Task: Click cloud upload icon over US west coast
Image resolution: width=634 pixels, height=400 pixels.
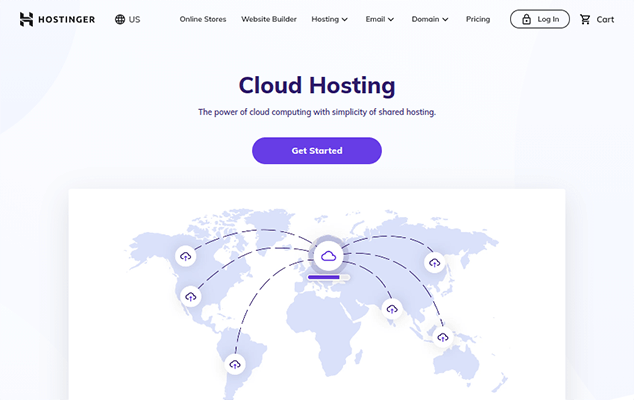Action: [x=190, y=296]
